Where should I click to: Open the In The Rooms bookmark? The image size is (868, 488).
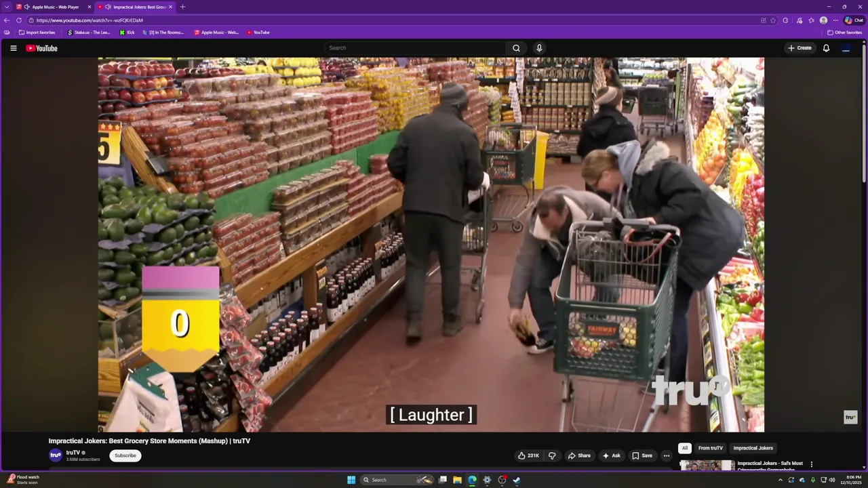[x=163, y=33]
